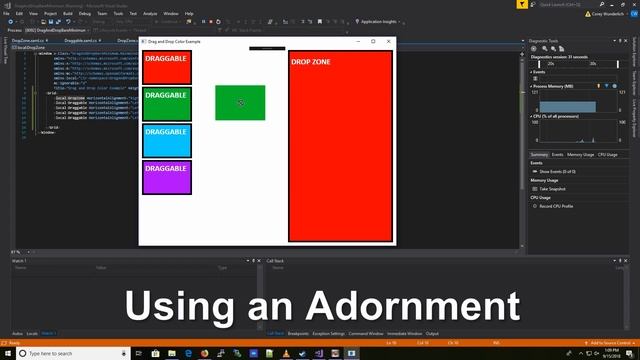Screen dimensions: 640x360
Task: Collapse the CPU graph section
Action: click(531, 116)
